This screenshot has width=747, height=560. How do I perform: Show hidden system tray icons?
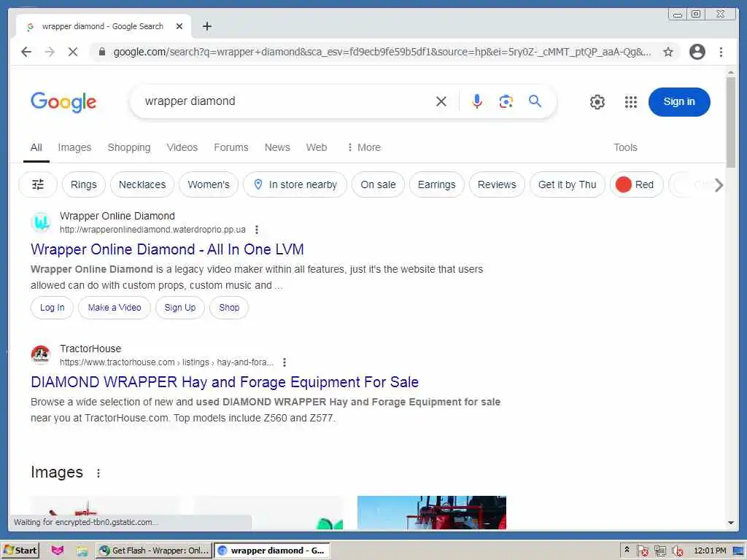pyautogui.click(x=627, y=550)
